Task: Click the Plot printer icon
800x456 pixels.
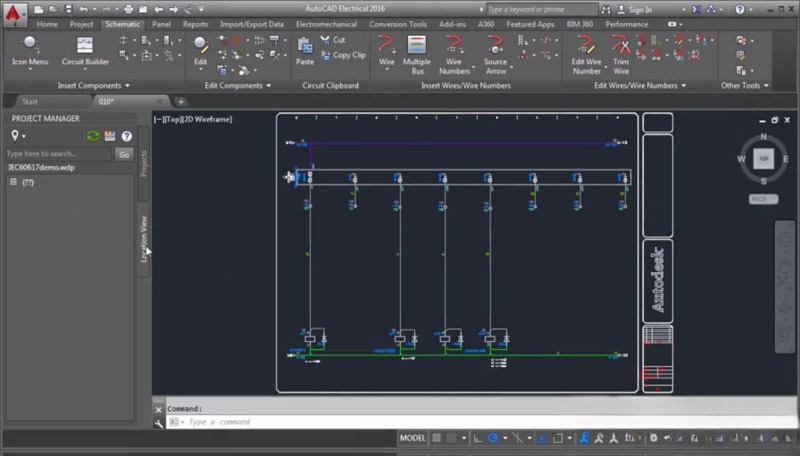Action: pyautogui.click(x=129, y=9)
